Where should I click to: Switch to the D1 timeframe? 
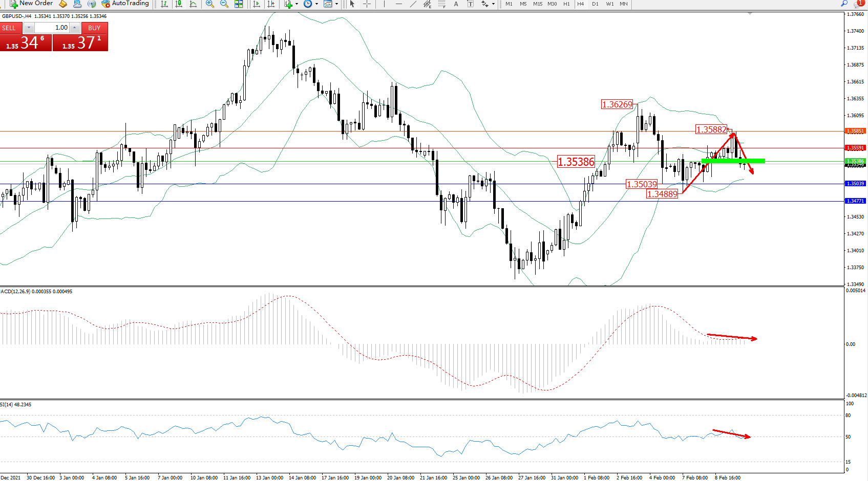tap(595, 4)
